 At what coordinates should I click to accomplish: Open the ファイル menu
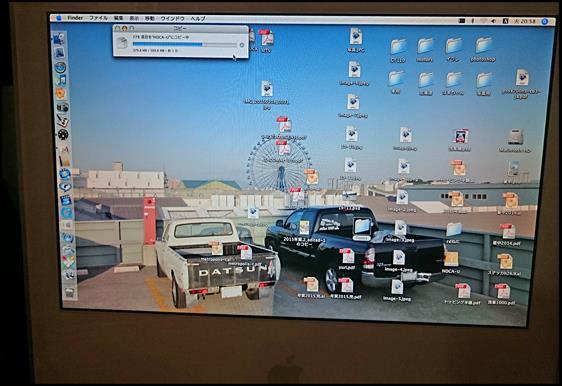pos(98,18)
